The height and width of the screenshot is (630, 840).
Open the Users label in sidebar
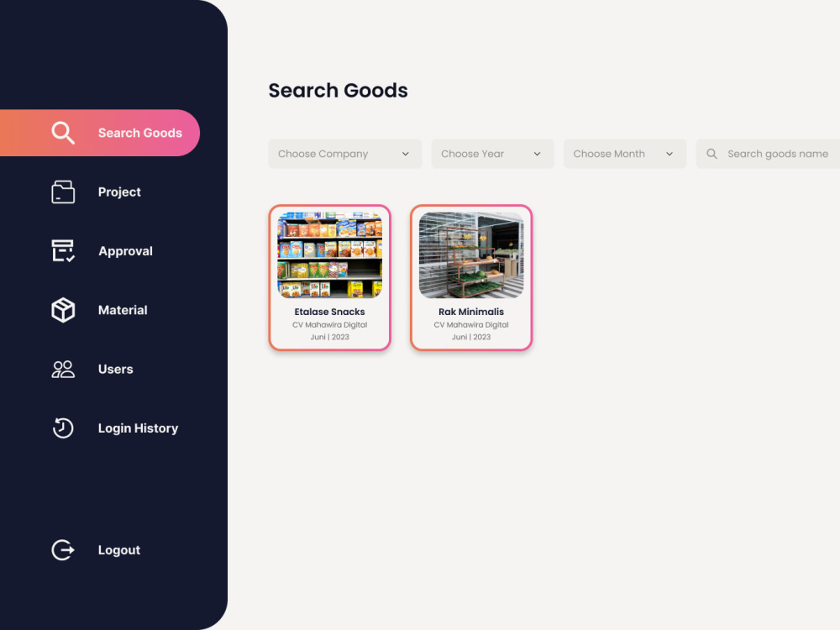pos(115,369)
